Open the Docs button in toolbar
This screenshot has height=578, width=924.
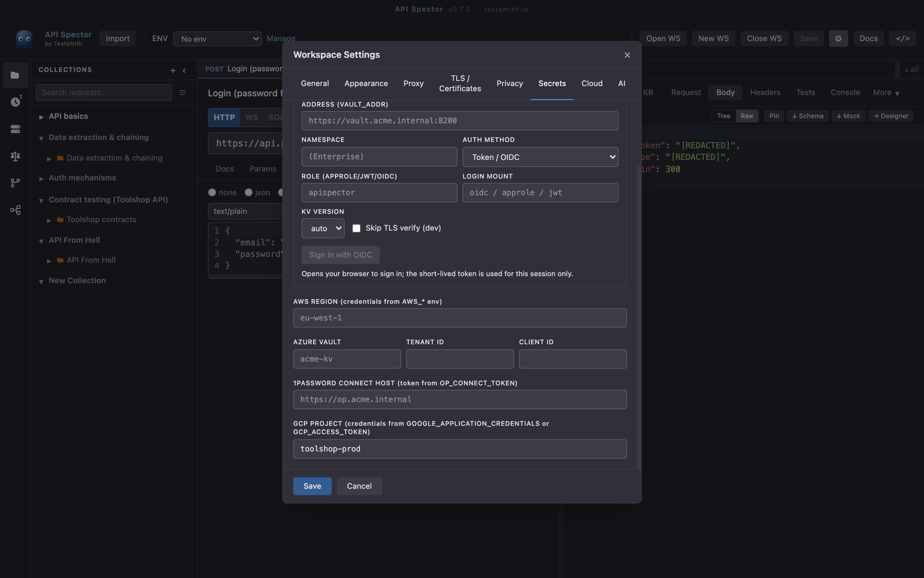868,39
